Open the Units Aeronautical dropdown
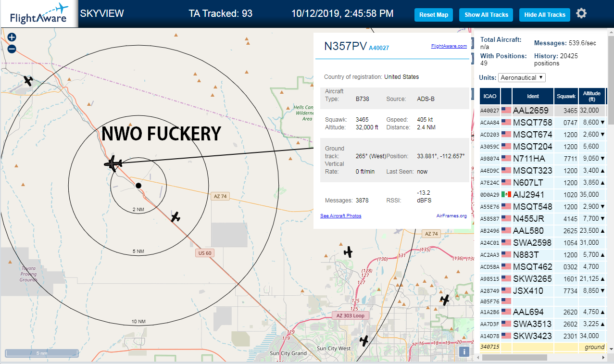 tap(522, 77)
